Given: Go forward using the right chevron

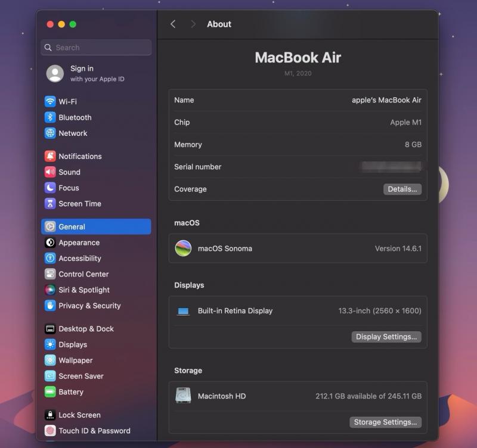Looking at the screenshot, I should pos(193,24).
